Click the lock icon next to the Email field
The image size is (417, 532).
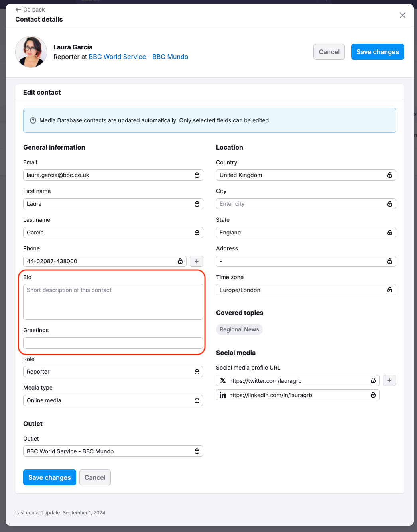pos(197,175)
